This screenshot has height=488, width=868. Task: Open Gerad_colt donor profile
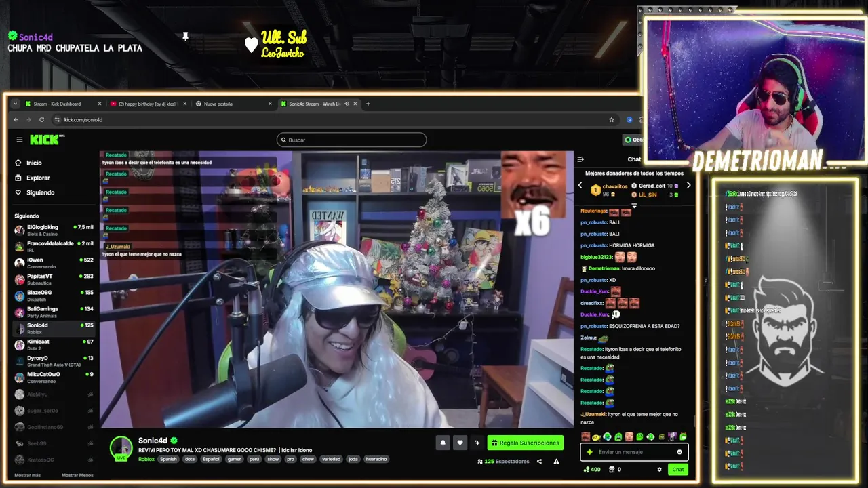[x=651, y=186]
